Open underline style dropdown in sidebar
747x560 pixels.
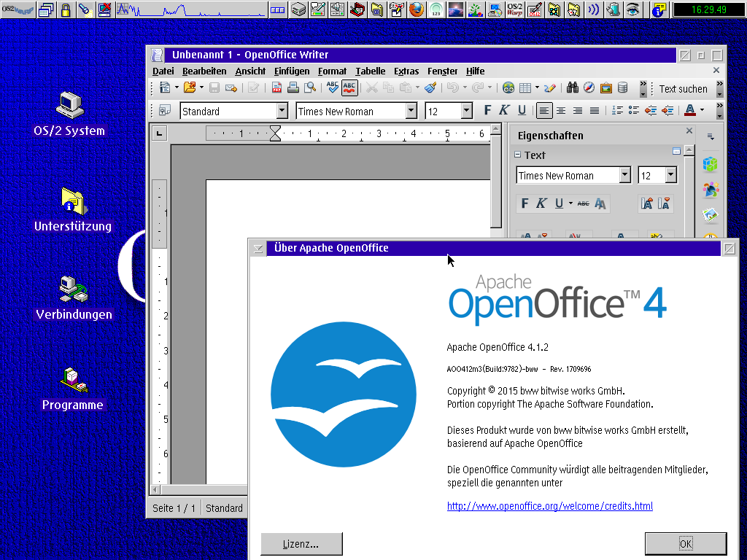[570, 204]
